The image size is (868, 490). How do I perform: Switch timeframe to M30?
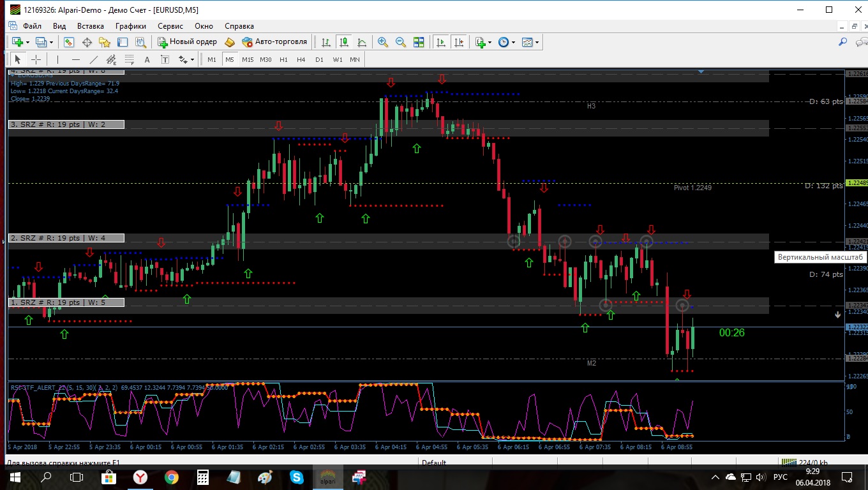[x=266, y=59]
